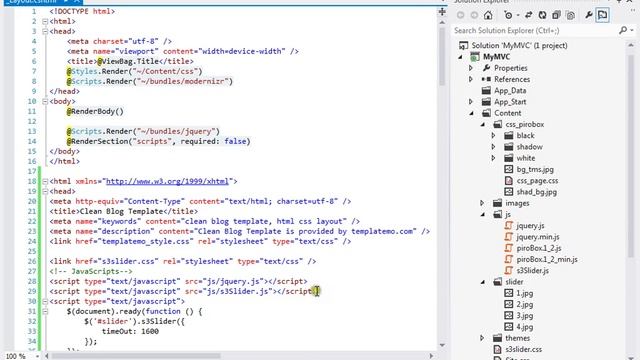This screenshot has height=360, width=640.
Task: Collapse script outlining toggle on line 30
Action: [x=45, y=301]
